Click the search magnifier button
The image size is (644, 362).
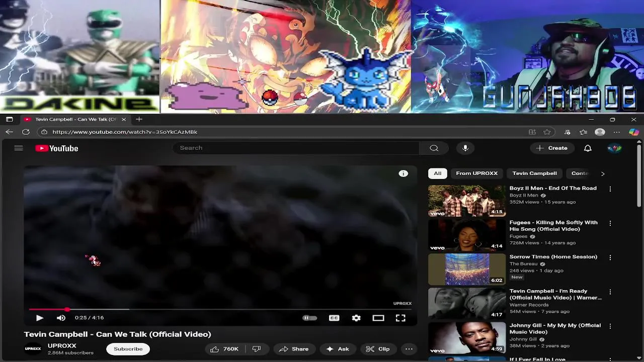(434, 148)
